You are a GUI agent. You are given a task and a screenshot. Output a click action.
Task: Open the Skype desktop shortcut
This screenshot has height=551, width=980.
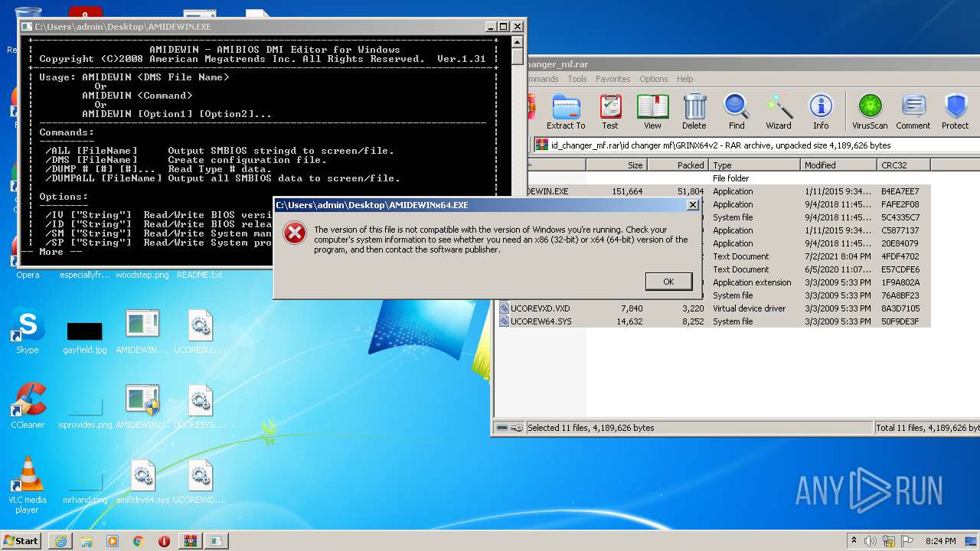coord(28,333)
